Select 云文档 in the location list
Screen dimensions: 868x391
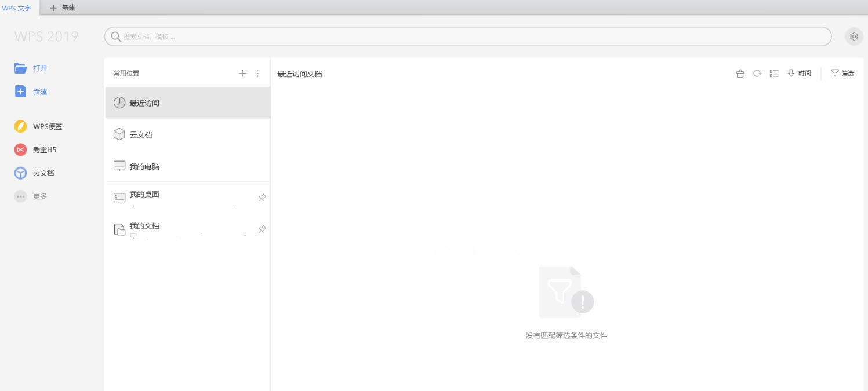tap(188, 134)
